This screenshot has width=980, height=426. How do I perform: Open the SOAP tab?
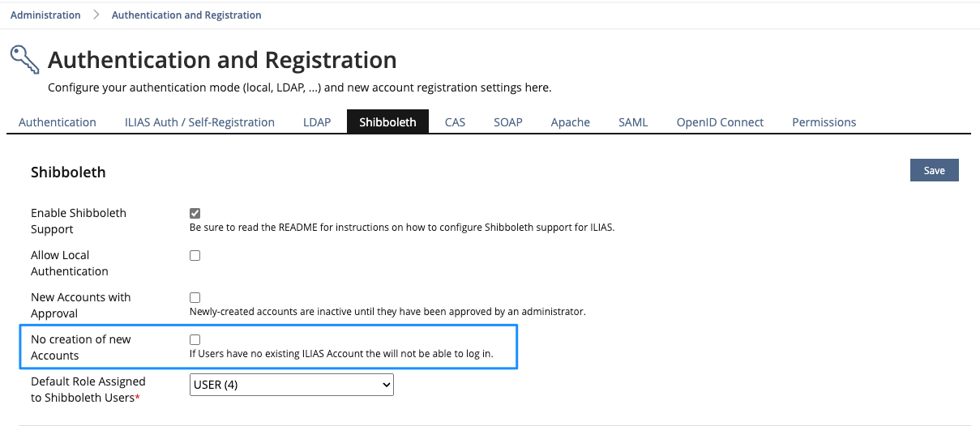pyautogui.click(x=508, y=122)
